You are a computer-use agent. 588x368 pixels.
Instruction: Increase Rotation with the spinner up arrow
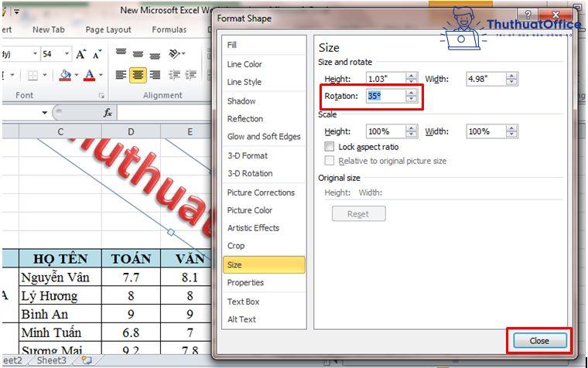coord(412,93)
